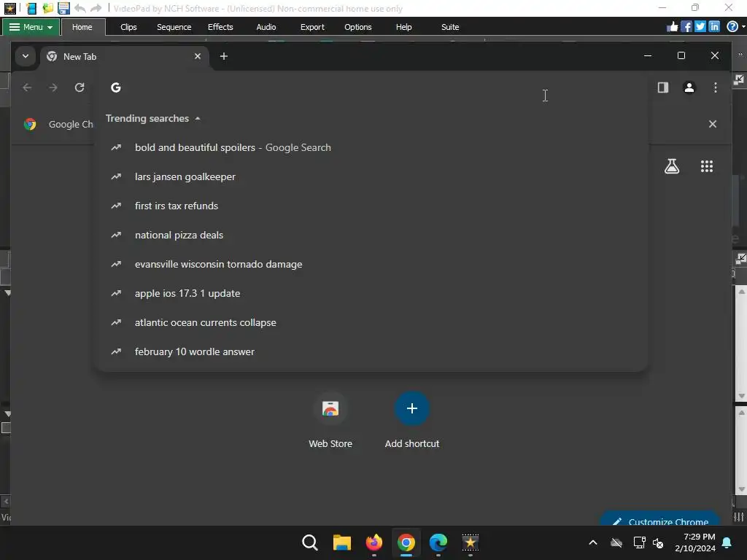Click the Customize Chrome button
This screenshot has width=747, height=560.
[661, 519]
